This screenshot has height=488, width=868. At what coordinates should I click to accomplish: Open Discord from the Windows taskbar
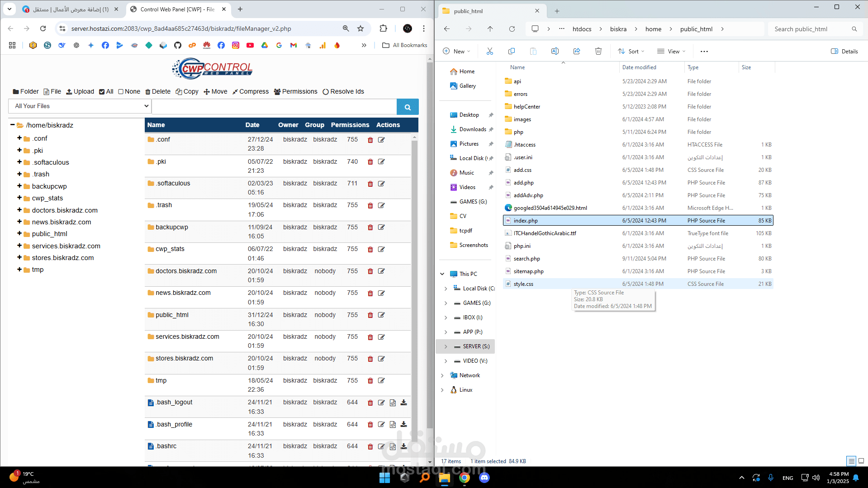(484, 478)
